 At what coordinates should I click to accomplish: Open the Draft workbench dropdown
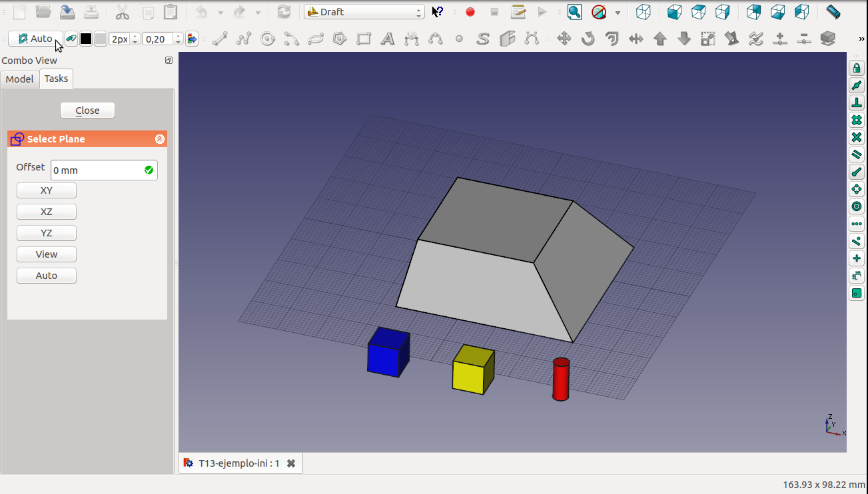[x=364, y=12]
